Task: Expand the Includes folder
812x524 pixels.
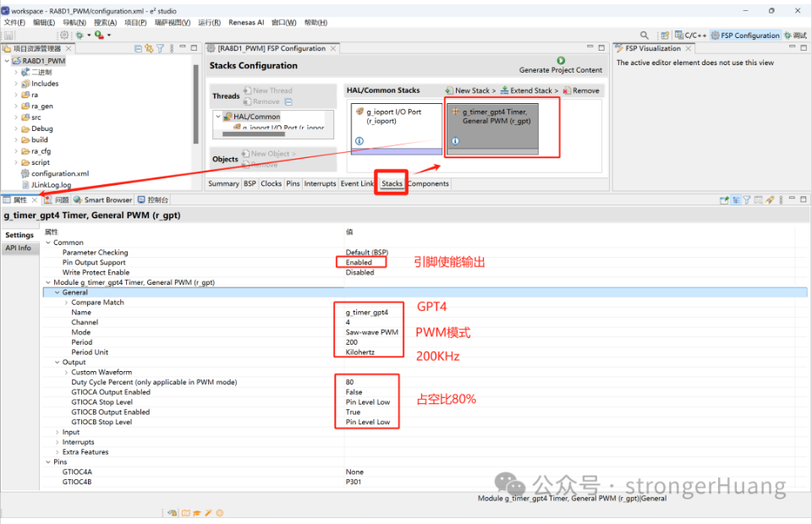Action: click(16, 84)
